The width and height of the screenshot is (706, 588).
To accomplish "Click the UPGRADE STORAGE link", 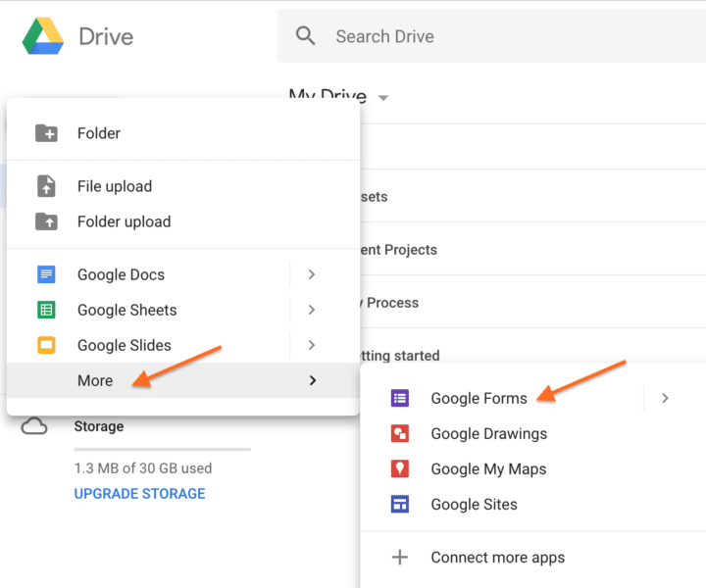I will tap(139, 494).
